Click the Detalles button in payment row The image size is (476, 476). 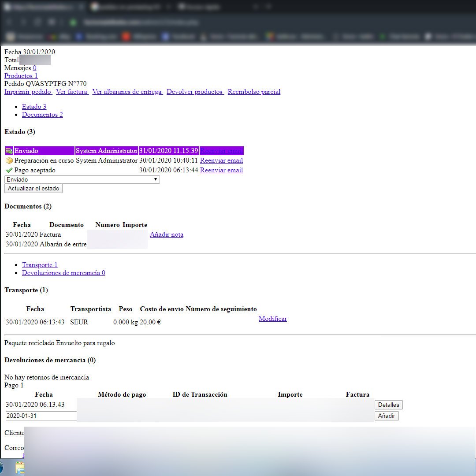point(389,405)
